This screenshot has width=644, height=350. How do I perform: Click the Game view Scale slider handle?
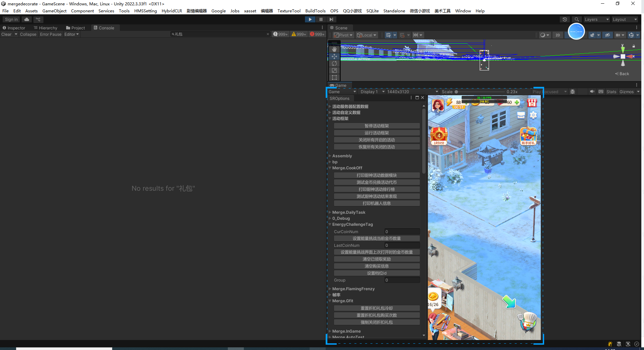tap(456, 92)
